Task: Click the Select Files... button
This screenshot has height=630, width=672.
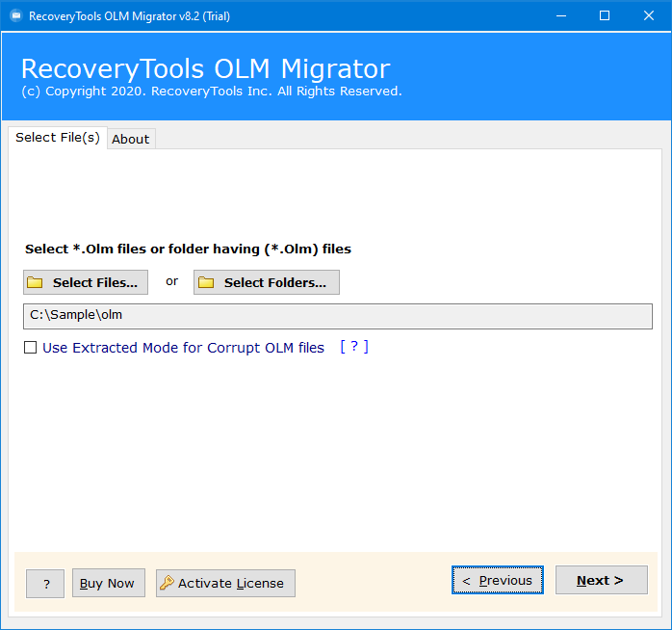Action: (x=86, y=282)
